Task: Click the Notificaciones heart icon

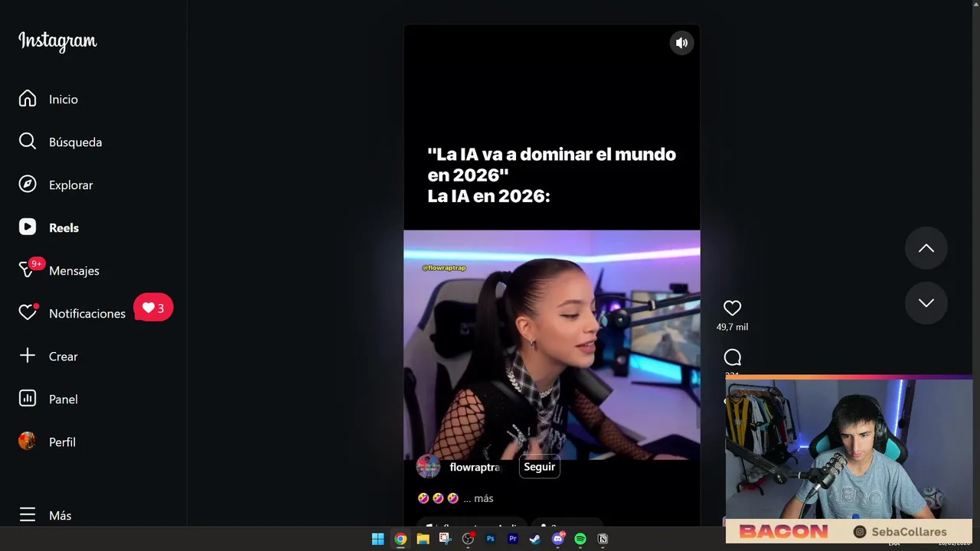Action: [x=28, y=312]
